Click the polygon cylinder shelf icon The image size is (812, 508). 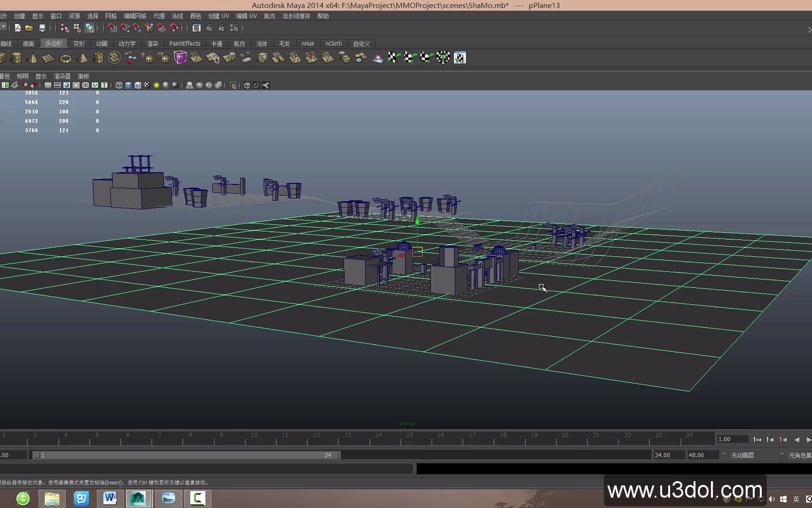(16, 58)
